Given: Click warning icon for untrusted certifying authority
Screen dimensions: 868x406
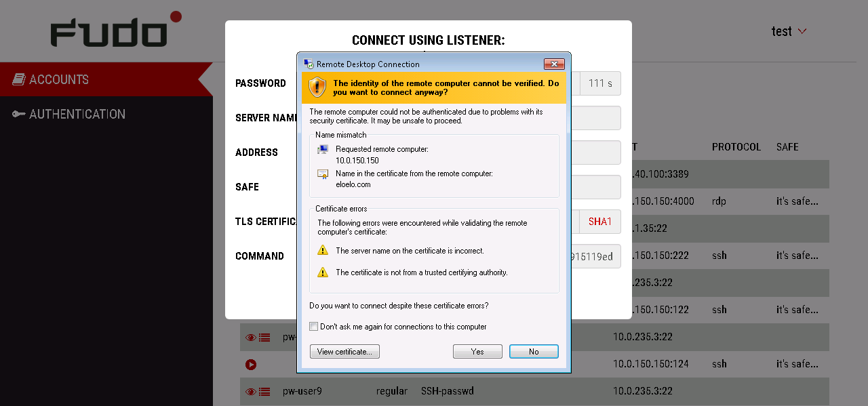Looking at the screenshot, I should click(x=323, y=272).
